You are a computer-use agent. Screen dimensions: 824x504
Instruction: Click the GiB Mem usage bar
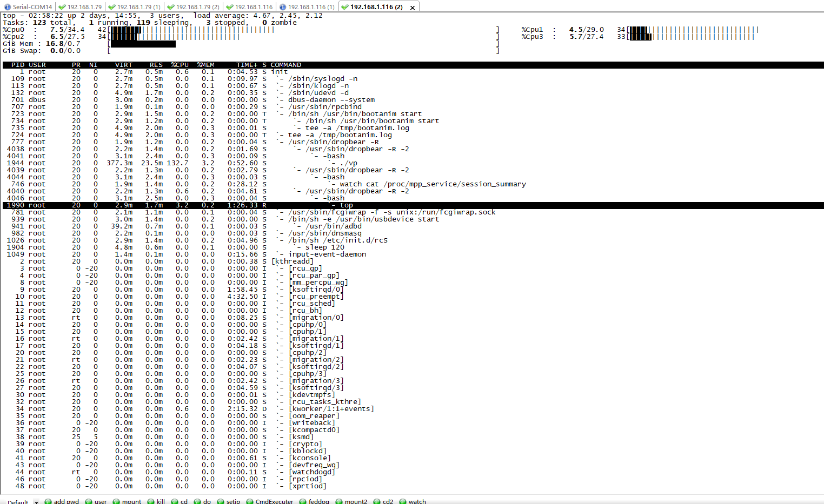[x=304, y=44]
